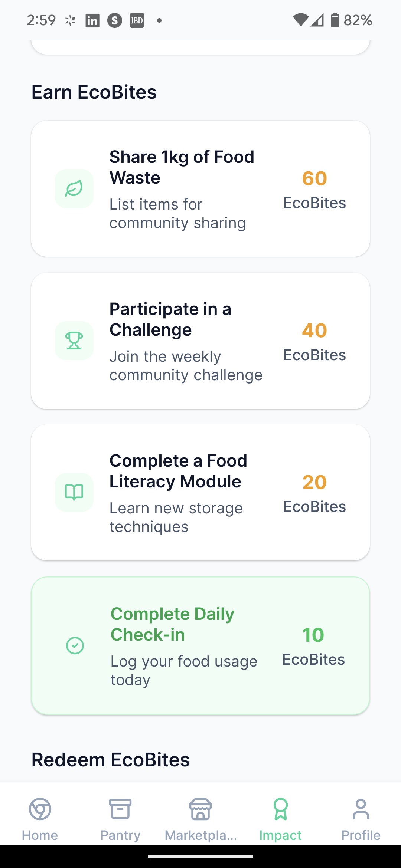Tap the LinkedIn notification icon in status bar
Viewport: 401px width, 868px height.
click(x=92, y=20)
